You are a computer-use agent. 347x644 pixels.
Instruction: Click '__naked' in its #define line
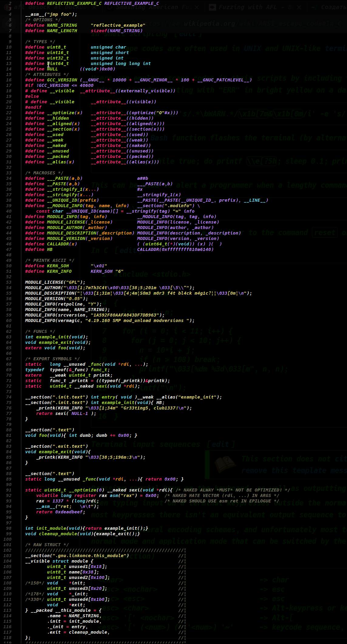[56, 146]
